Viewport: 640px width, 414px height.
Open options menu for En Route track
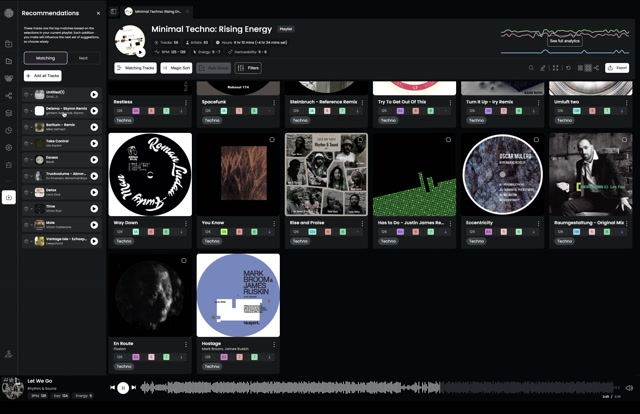pos(186,345)
